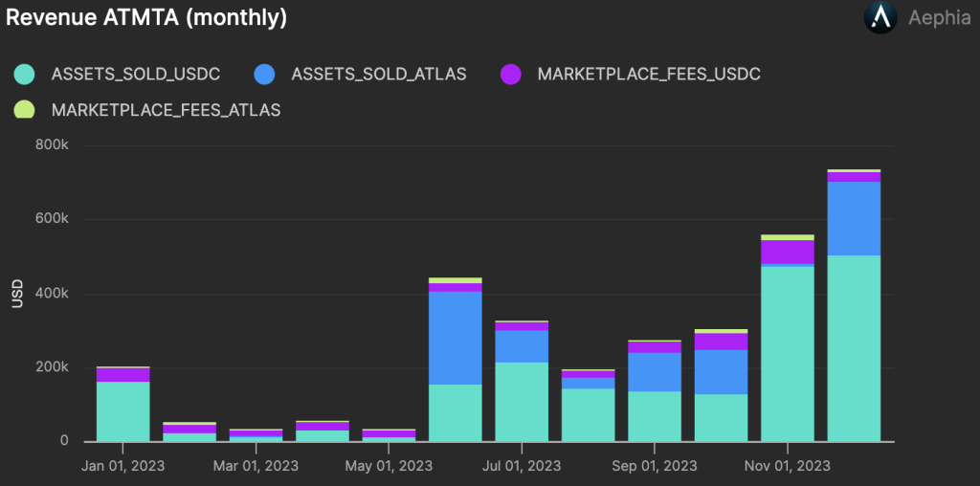Click the Aephia logo icon
The height and width of the screenshot is (486, 980).
click(880, 18)
